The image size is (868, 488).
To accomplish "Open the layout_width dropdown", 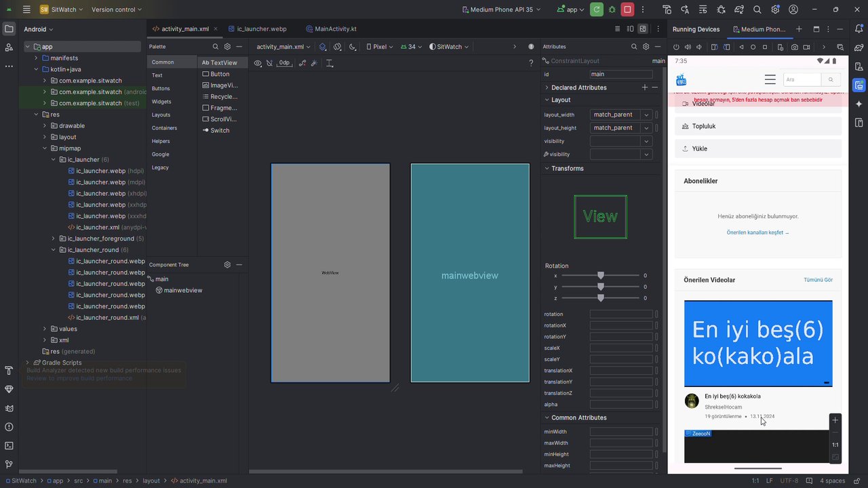I will tap(646, 115).
